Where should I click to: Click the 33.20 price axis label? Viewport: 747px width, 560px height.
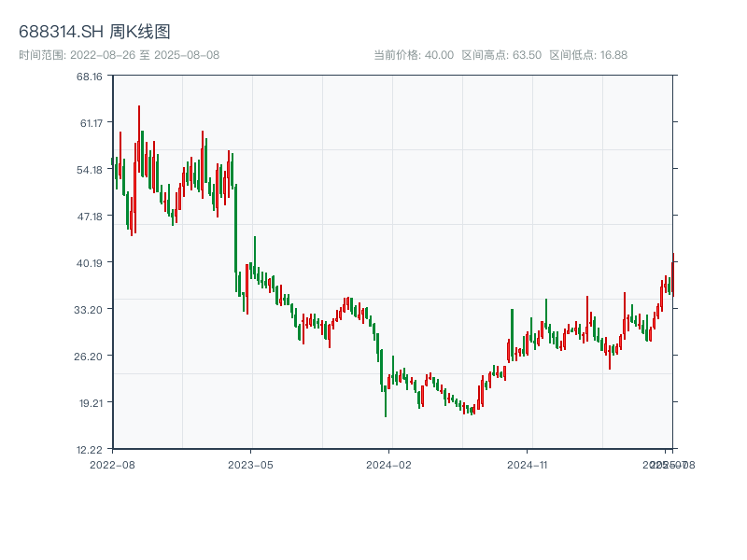point(90,310)
